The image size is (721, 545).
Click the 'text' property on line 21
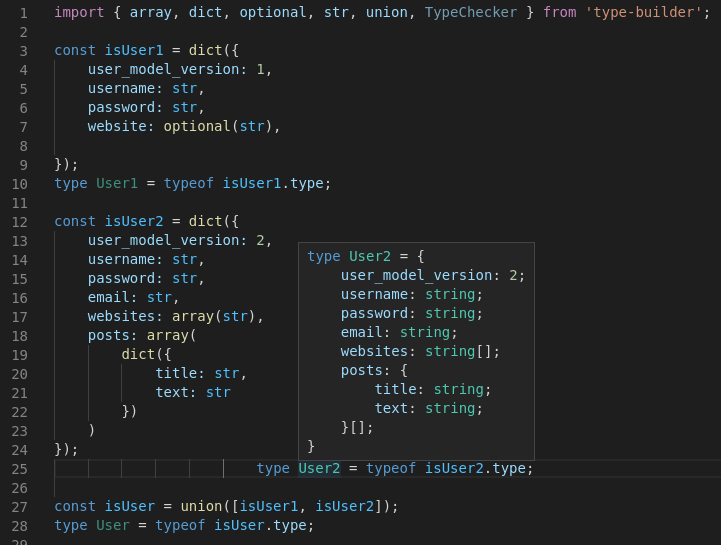[172, 393]
